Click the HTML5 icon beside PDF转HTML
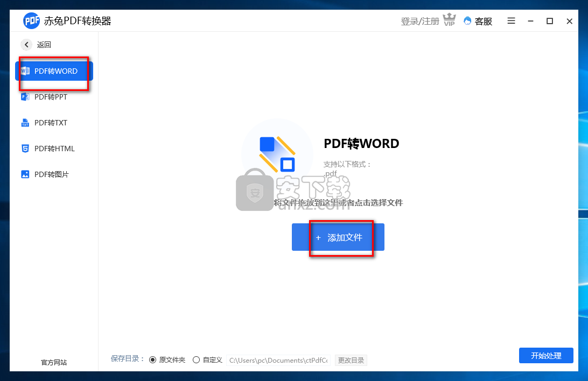Viewport: 588px width, 381px height. click(x=25, y=149)
